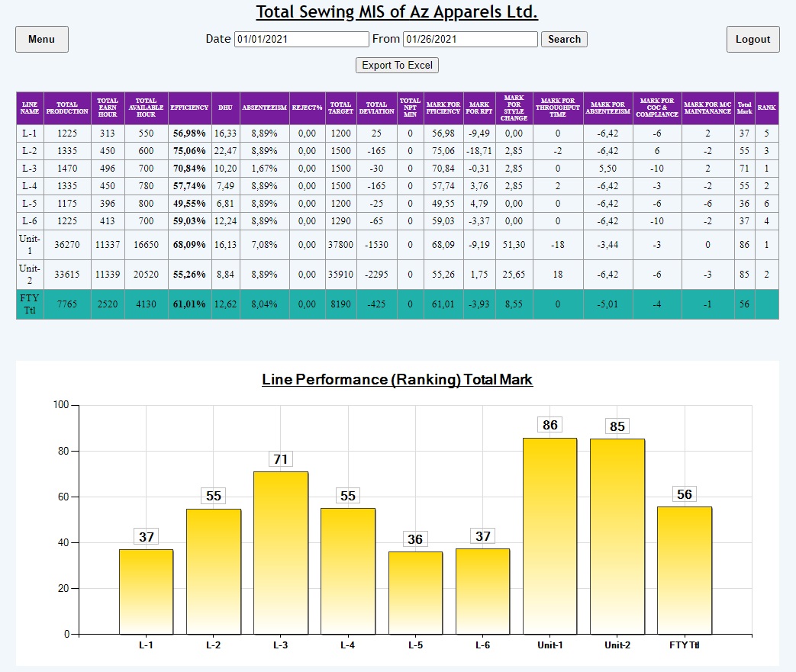
Task: Select the L-3 row name cell
Action: click(x=30, y=169)
